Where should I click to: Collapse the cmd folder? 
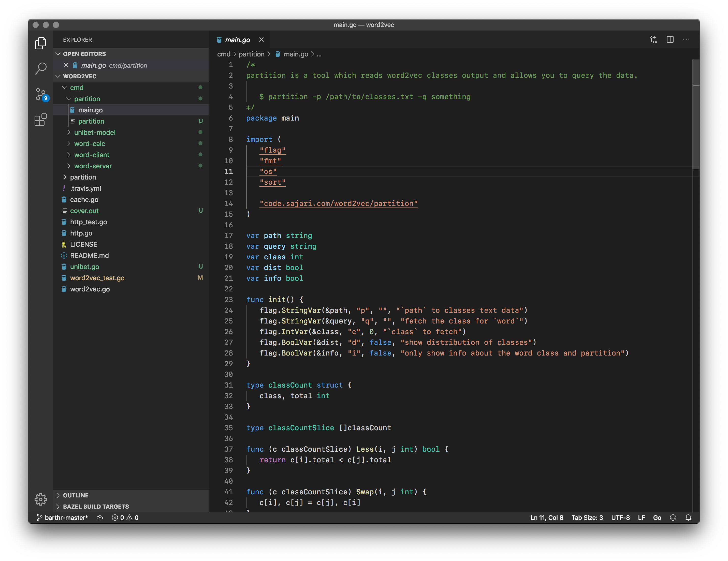click(131, 87)
